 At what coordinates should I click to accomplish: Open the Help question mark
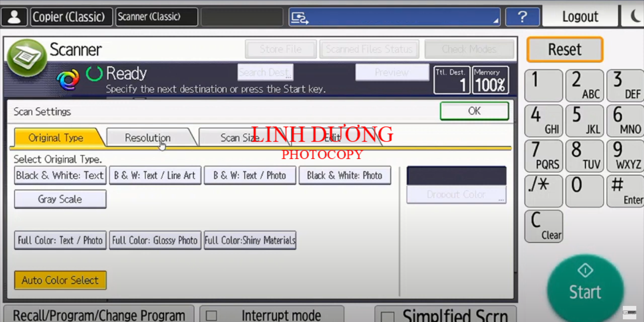click(522, 16)
